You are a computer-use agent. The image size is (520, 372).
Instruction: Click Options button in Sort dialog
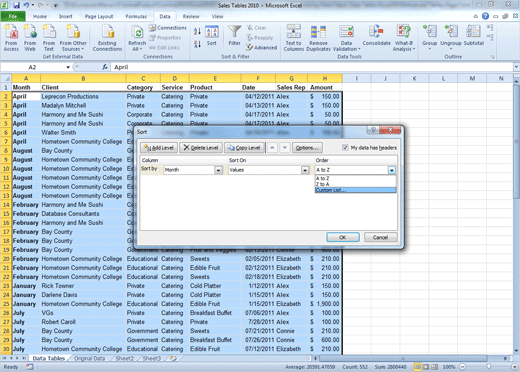tap(307, 147)
